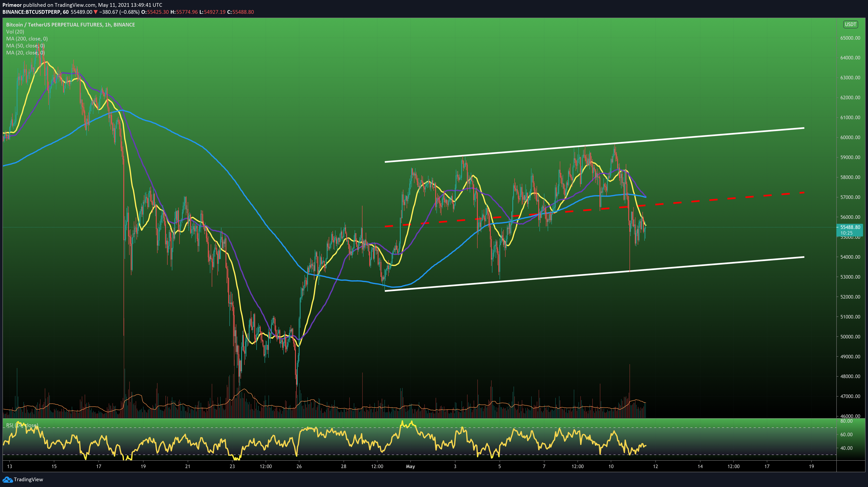Click the H:55774.96 high value in header
Screen dimensions: 868x487
184,12
